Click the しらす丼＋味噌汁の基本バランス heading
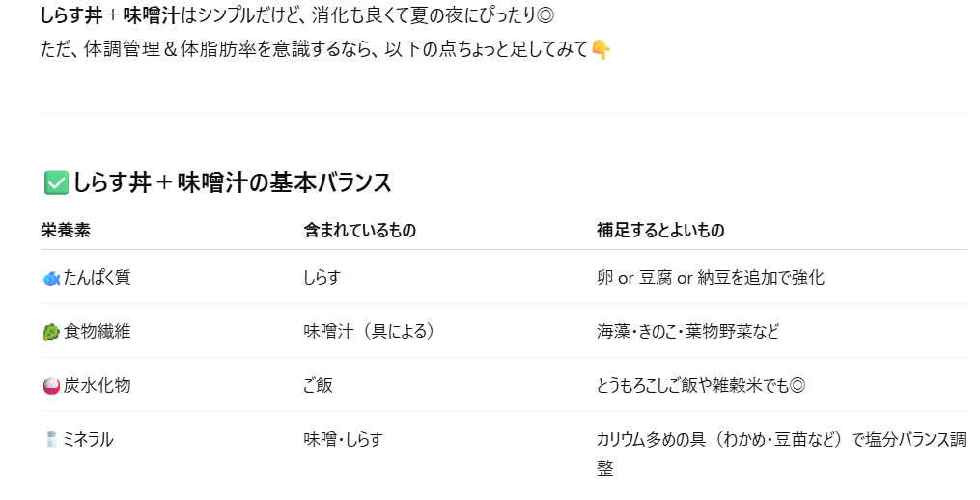 tap(233, 183)
